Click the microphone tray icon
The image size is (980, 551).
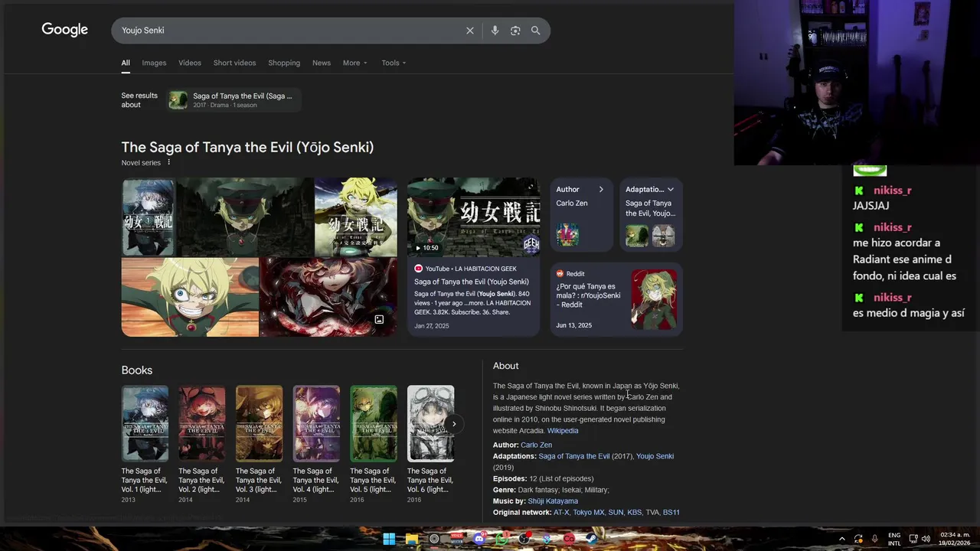coord(874,539)
